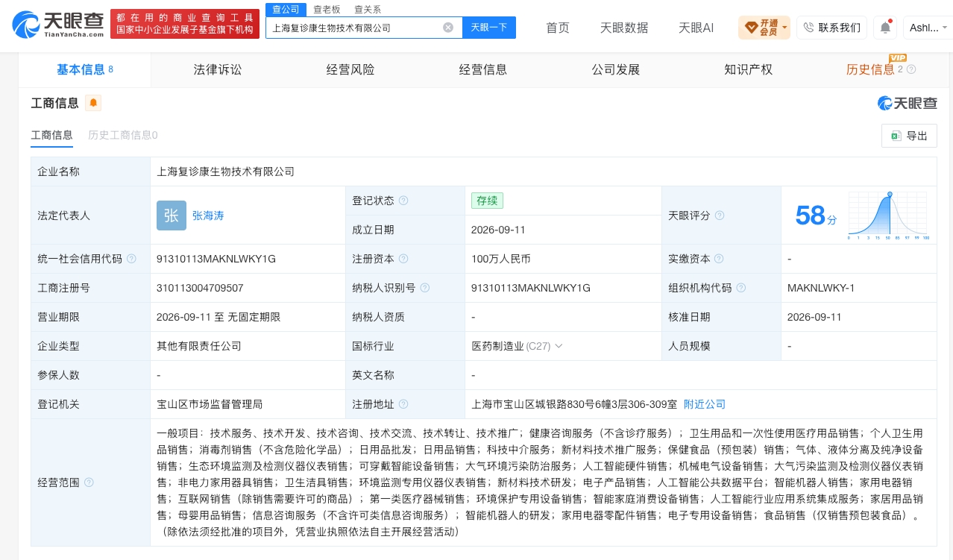953x560 pixels.
Task: Open the 附近公司 link
Action: 705,404
